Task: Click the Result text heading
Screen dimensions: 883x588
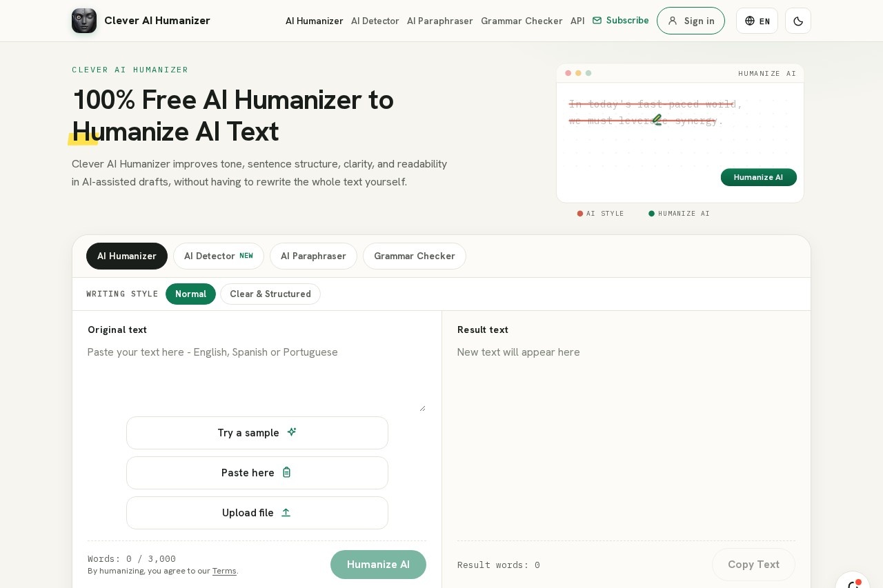Action: point(483,330)
